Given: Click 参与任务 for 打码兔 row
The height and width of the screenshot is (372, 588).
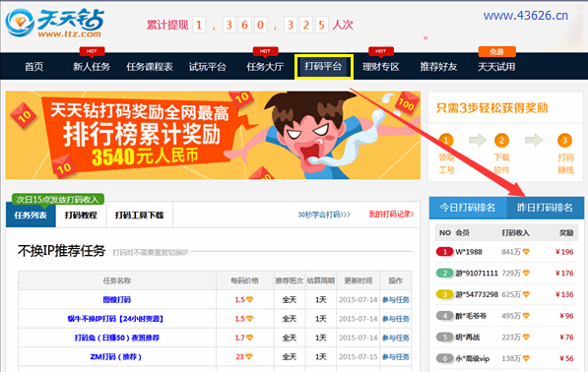Looking at the screenshot, I should 396,338.
